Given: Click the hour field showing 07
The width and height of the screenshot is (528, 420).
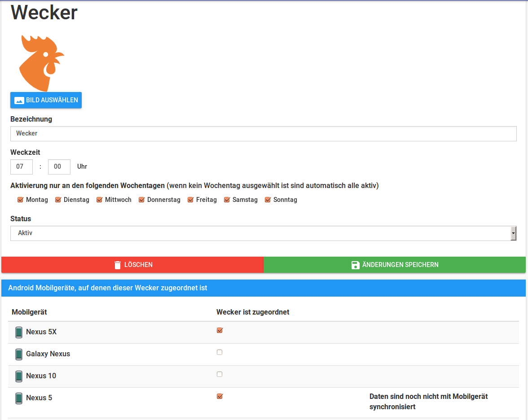Looking at the screenshot, I should 22,166.
